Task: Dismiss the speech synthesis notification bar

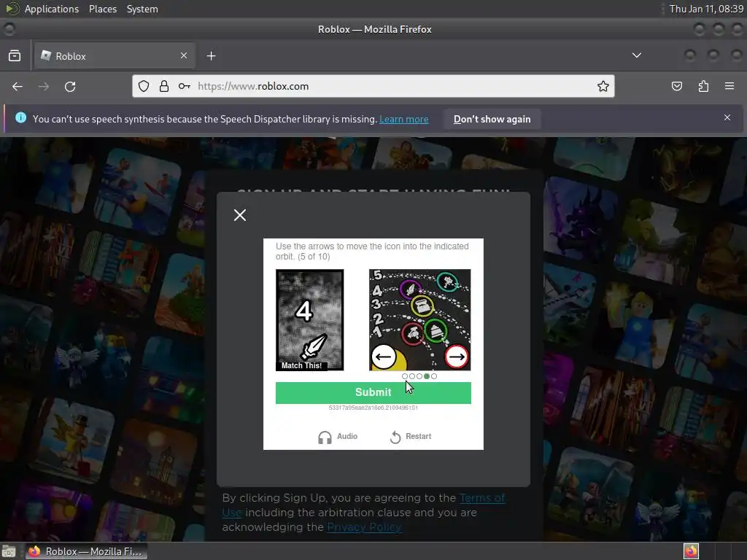Action: pyautogui.click(x=727, y=117)
